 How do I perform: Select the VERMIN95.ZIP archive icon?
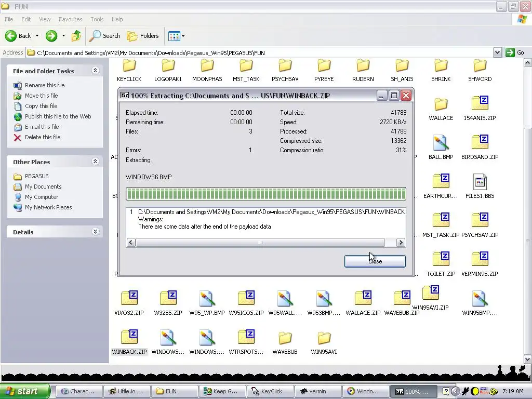[480, 259]
